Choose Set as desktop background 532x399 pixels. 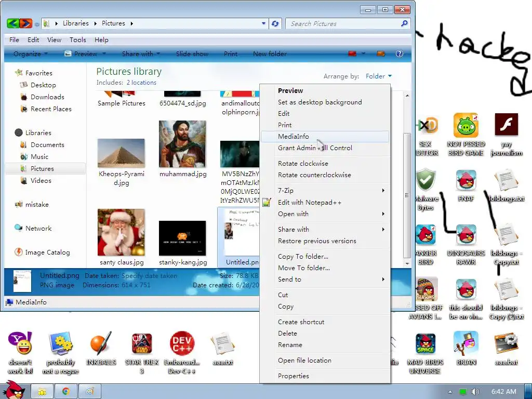(325, 102)
